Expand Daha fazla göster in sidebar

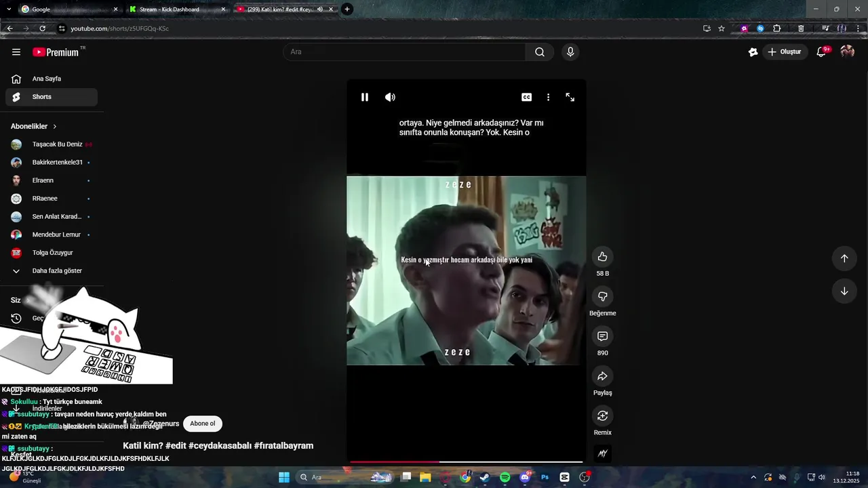point(52,270)
